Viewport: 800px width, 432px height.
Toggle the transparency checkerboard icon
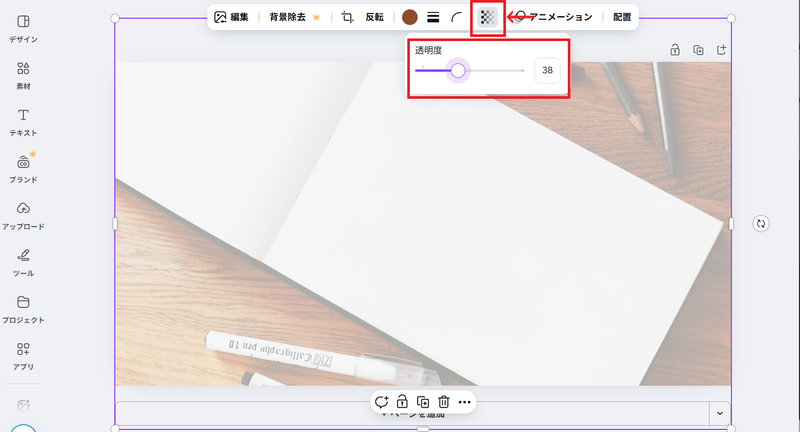(487, 17)
